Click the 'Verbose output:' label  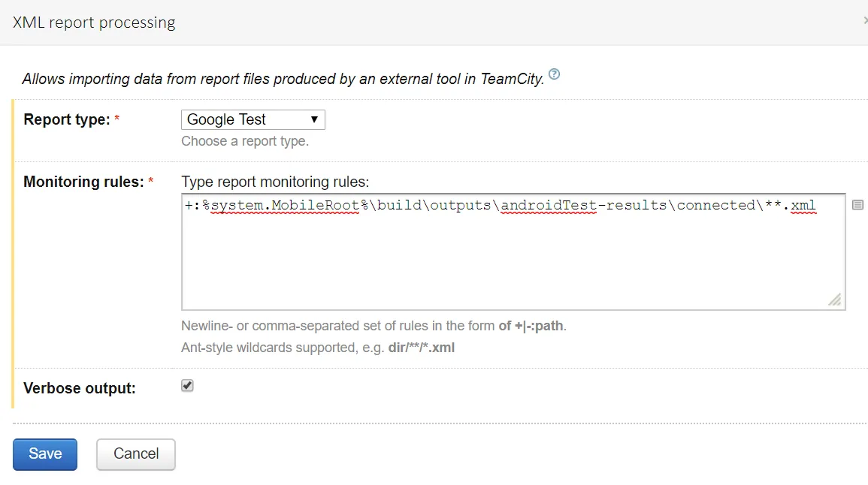point(80,388)
